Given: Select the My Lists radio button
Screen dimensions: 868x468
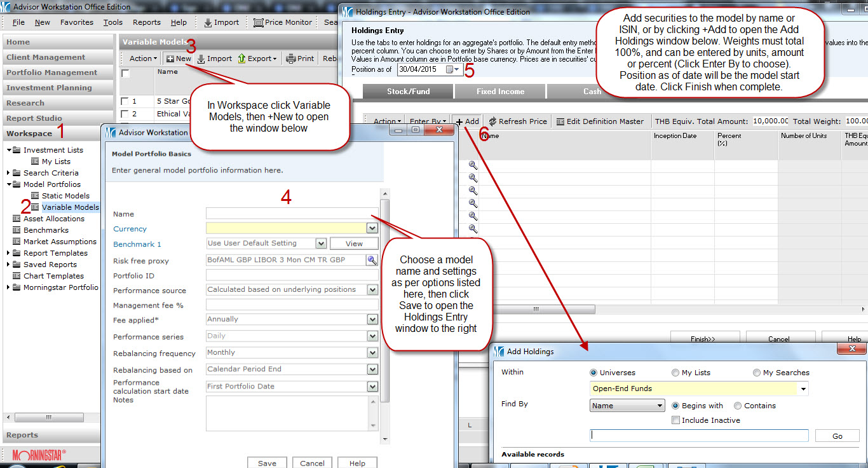Looking at the screenshot, I should pos(675,373).
